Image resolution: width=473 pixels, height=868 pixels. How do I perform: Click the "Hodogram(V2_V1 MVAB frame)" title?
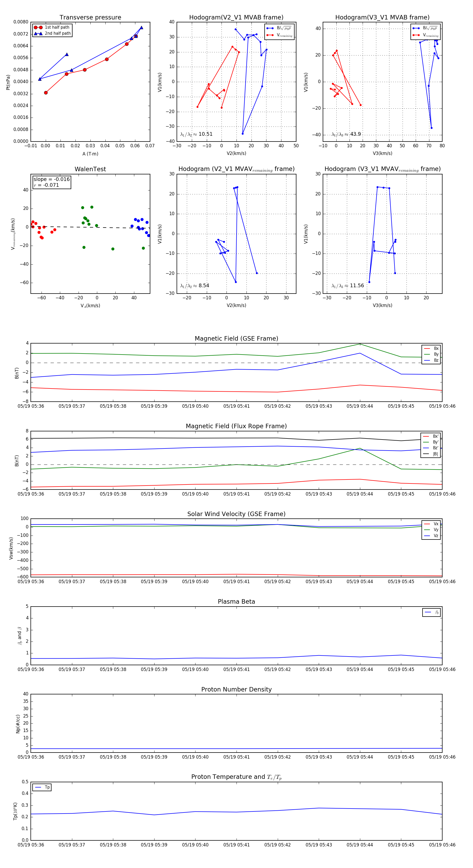(x=236, y=17)
